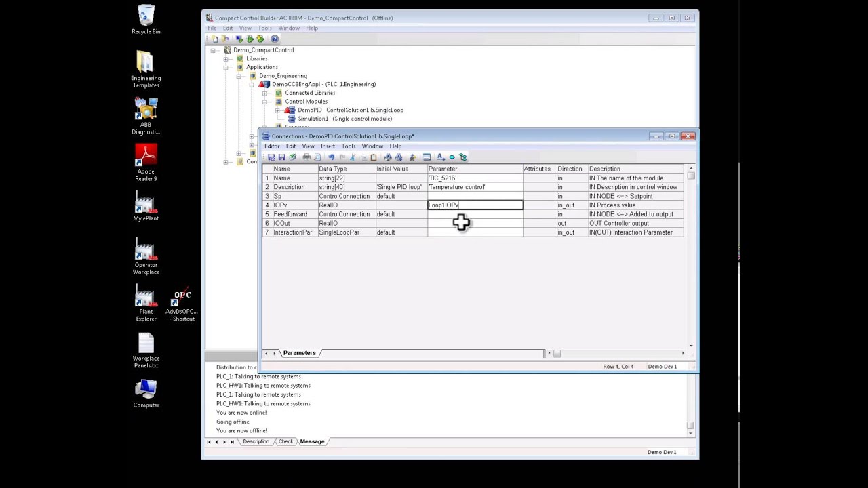The image size is (868, 488).
Task: Click Save and Close icon in Connections editor
Action: click(271, 157)
